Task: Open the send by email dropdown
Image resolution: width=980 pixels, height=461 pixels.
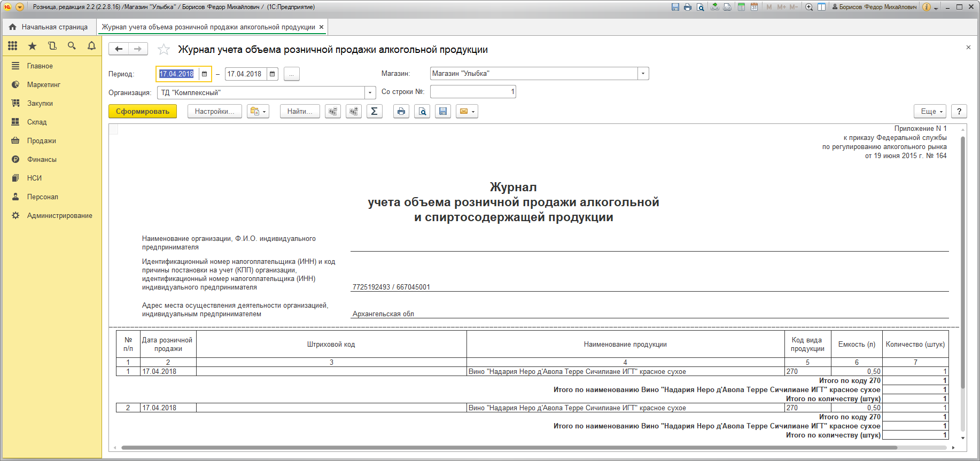Action: coord(467,111)
